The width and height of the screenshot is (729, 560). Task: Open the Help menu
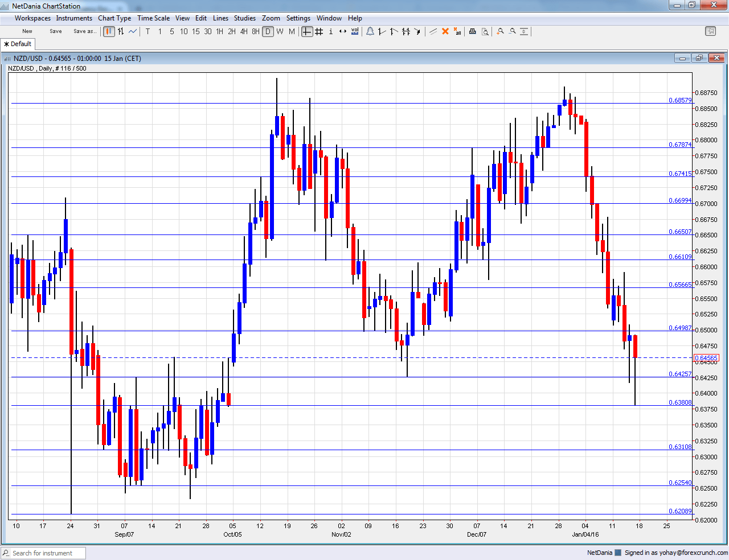click(x=355, y=18)
